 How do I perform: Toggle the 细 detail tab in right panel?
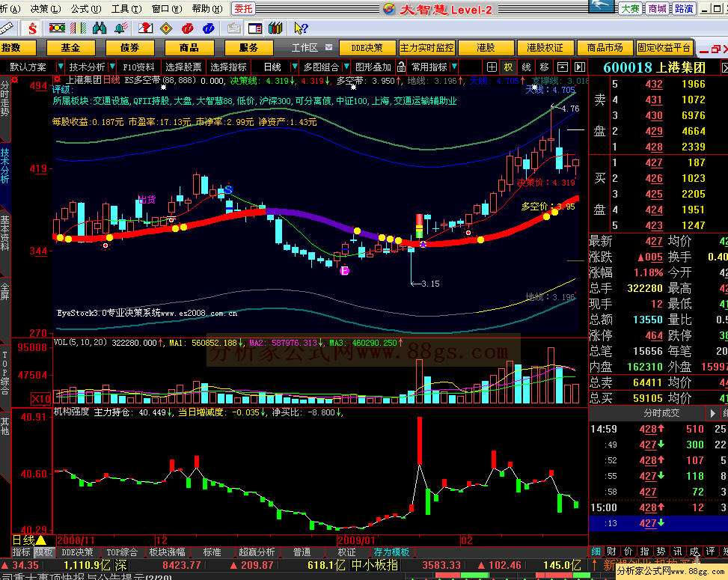point(596,552)
